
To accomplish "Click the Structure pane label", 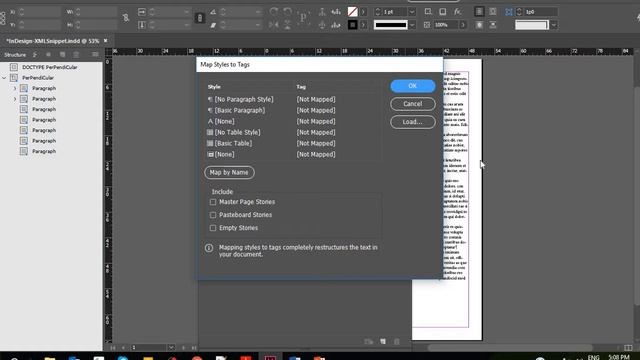I will point(15,55).
